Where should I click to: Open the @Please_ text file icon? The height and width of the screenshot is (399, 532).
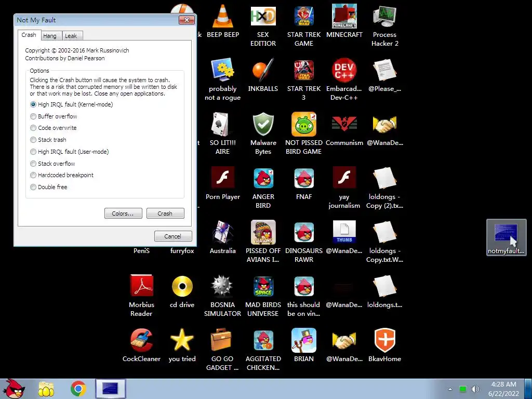(385, 75)
